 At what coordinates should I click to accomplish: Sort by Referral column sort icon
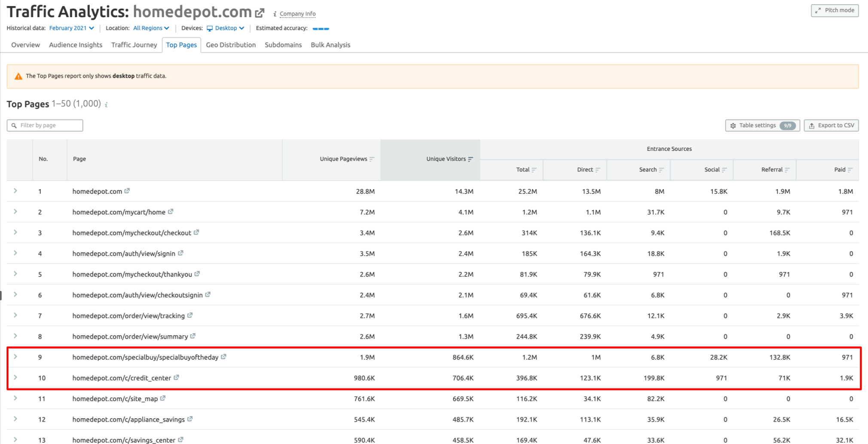click(787, 170)
